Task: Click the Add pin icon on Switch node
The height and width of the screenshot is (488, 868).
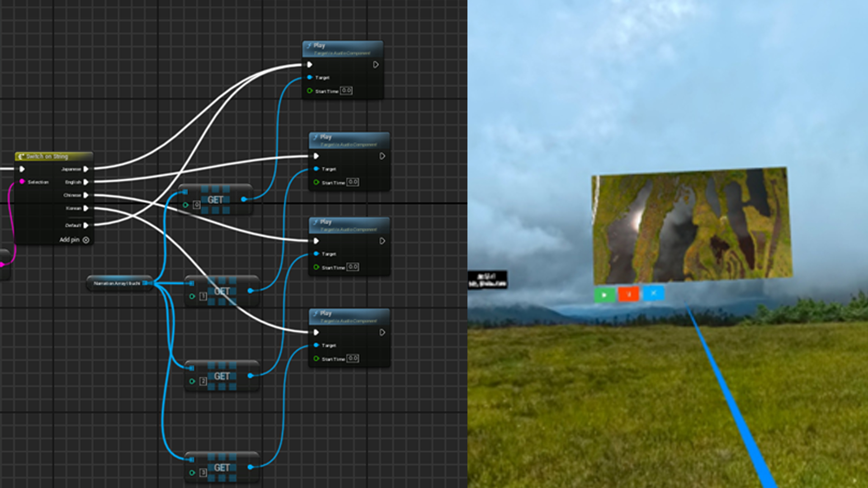Action: coord(86,240)
